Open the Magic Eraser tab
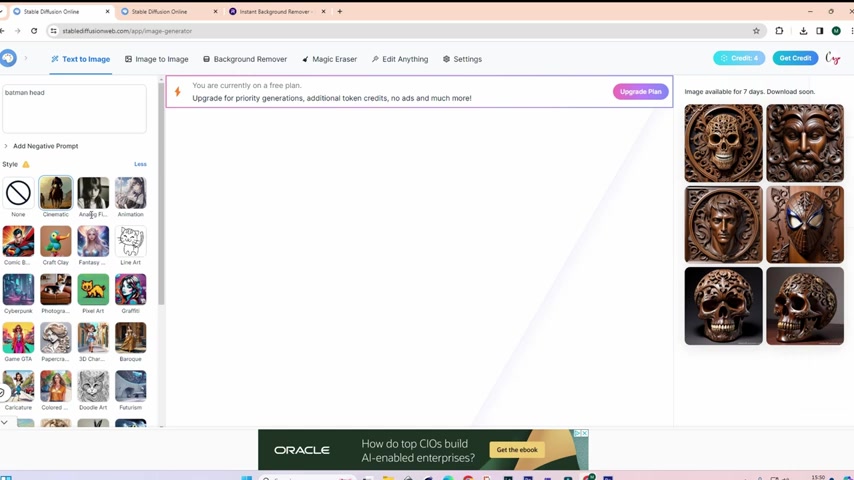 click(330, 59)
